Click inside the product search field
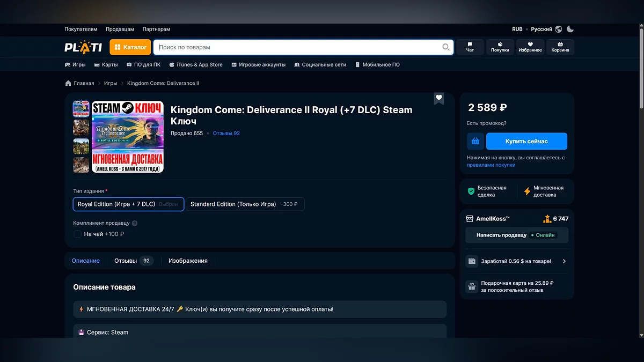644x362 pixels. pyautogui.click(x=298, y=47)
